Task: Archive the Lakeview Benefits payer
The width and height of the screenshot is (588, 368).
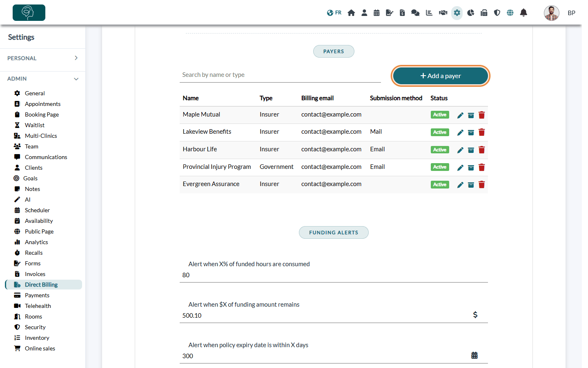Action: tap(471, 132)
